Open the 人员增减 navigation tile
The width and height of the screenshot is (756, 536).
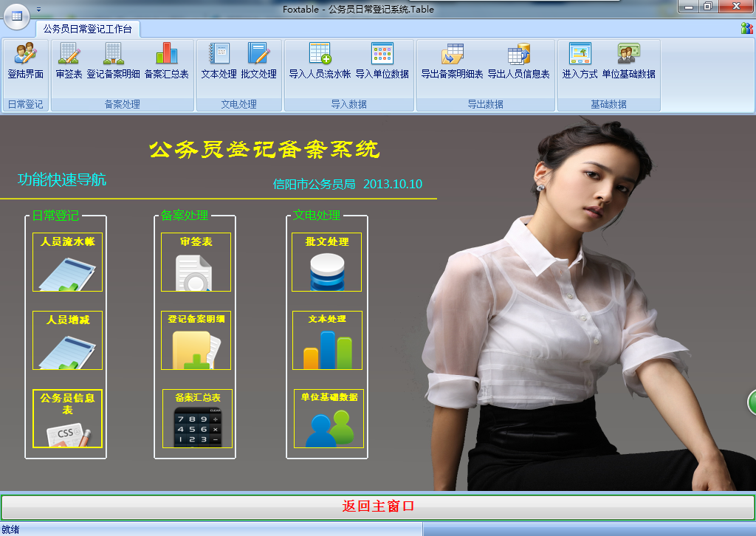[67, 340]
